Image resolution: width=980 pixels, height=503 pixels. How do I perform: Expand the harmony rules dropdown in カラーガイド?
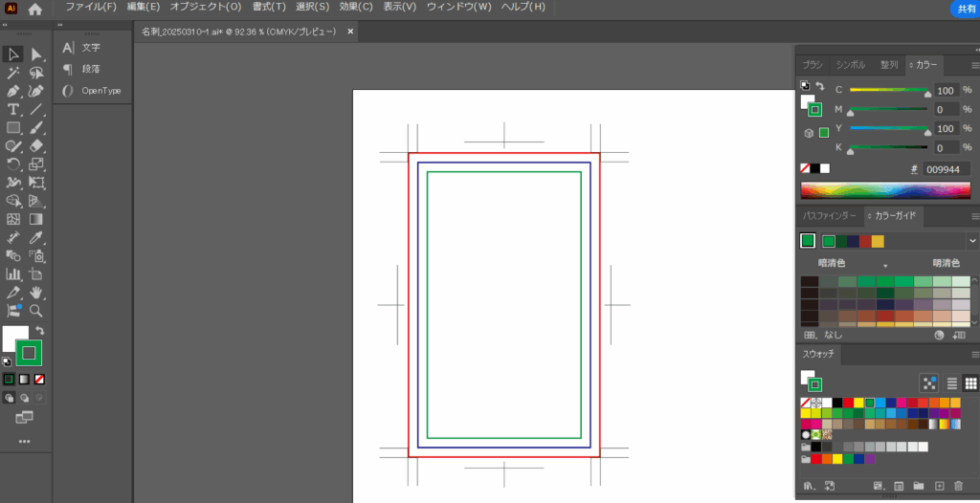click(x=972, y=241)
